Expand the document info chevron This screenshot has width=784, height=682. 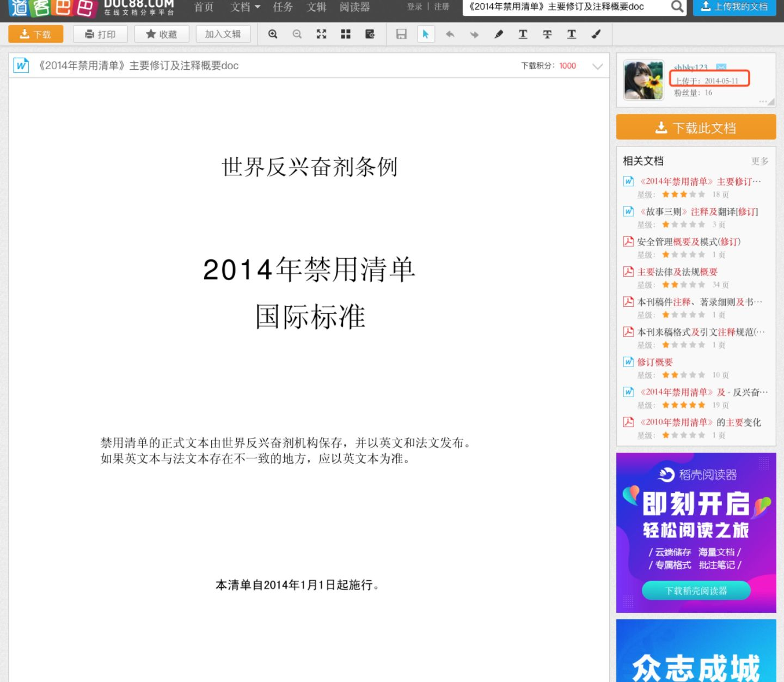[x=597, y=66]
